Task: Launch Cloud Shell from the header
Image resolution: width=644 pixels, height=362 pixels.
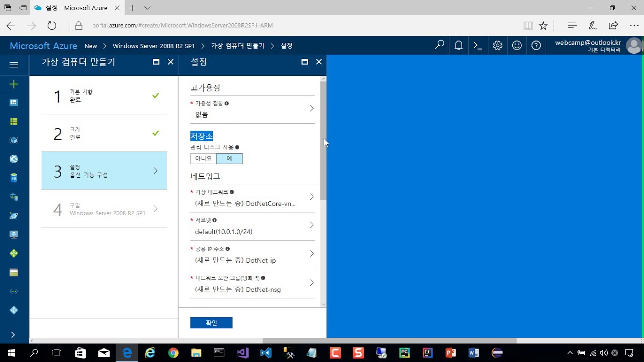Action: point(478,45)
